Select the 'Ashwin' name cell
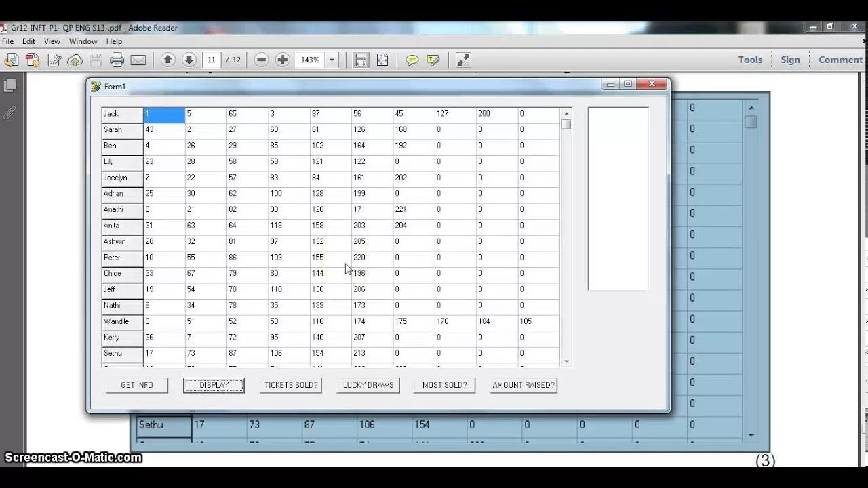Image resolution: width=868 pixels, height=488 pixels. coord(123,242)
